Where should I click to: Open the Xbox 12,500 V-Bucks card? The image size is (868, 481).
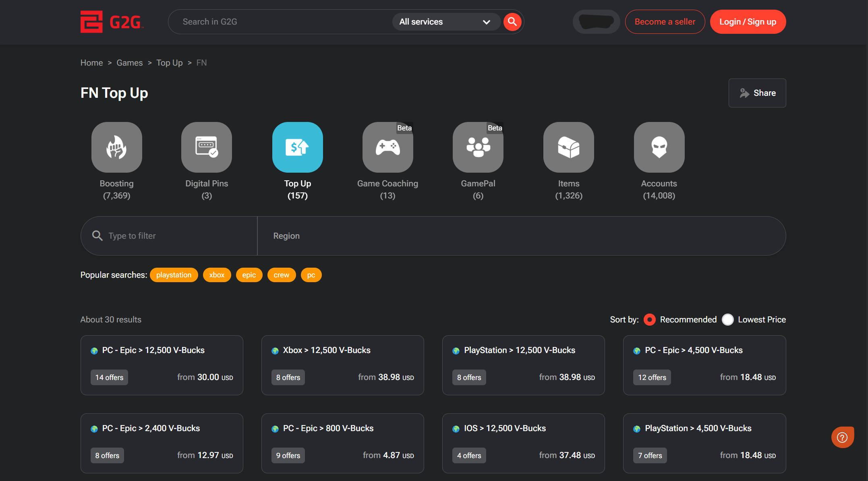point(343,365)
